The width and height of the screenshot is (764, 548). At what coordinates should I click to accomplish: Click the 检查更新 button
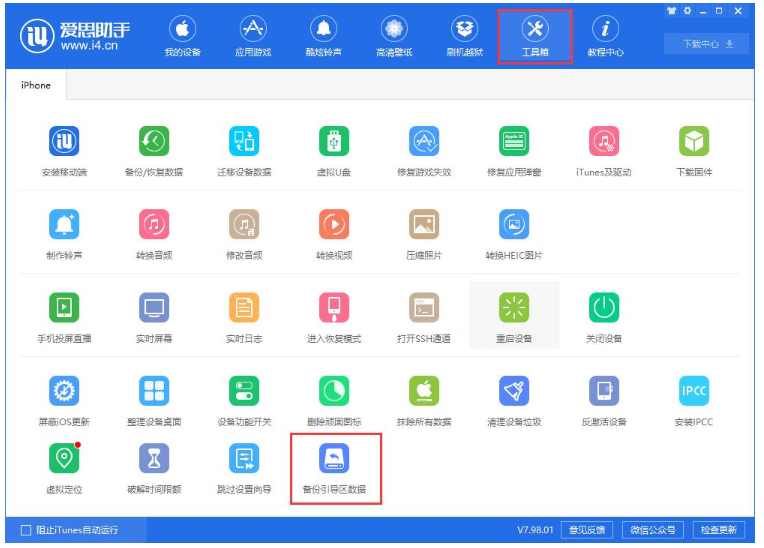point(718,530)
